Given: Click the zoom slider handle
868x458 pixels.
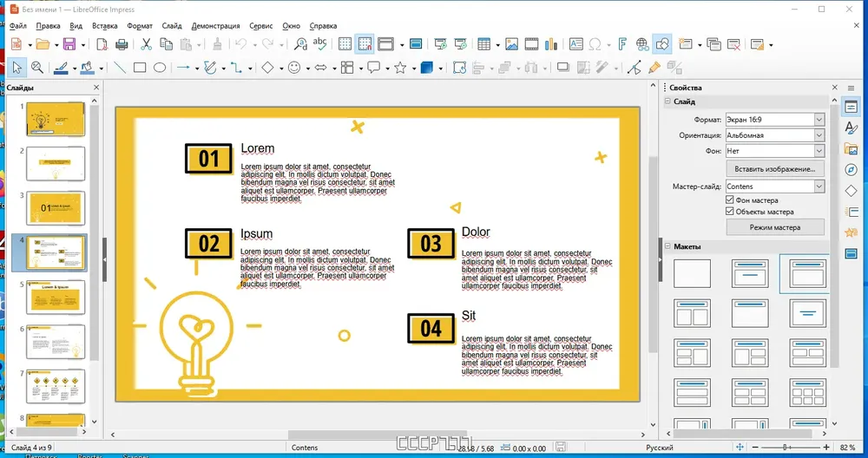Looking at the screenshot, I should [x=785, y=447].
